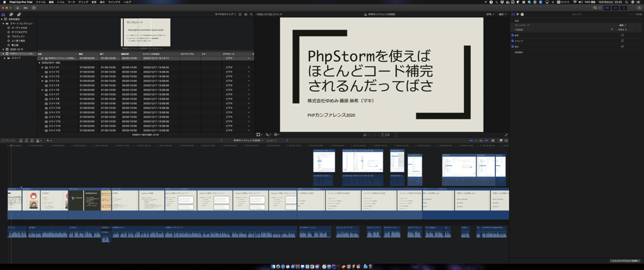Toggle the Distort checkbox in inspector
This screenshot has height=270, width=644.
513,47
